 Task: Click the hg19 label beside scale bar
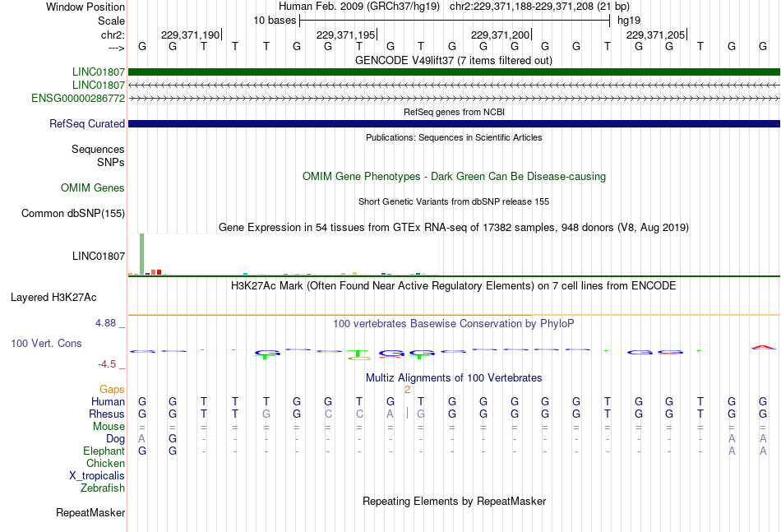629,21
